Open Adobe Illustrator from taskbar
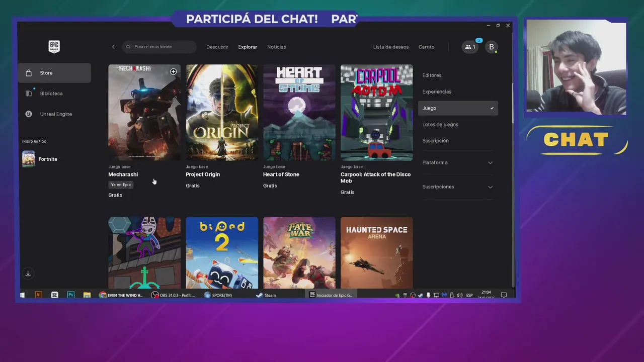This screenshot has height=362, width=644. point(39,295)
